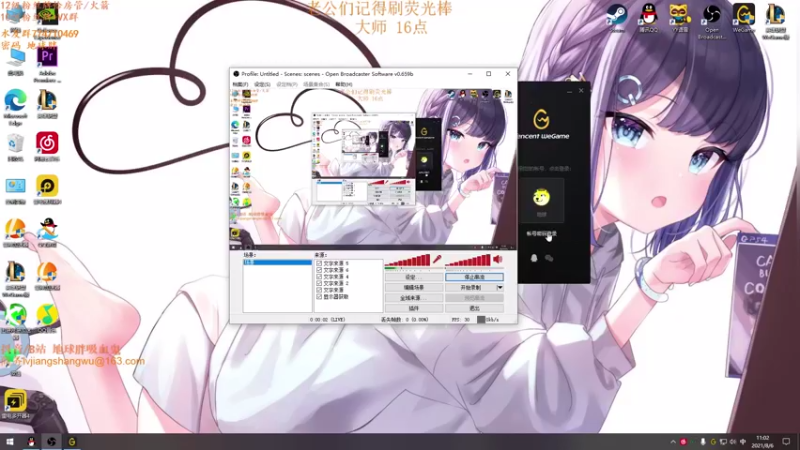Click the 插件 plugins button
The width and height of the screenshot is (800, 450).
414,308
